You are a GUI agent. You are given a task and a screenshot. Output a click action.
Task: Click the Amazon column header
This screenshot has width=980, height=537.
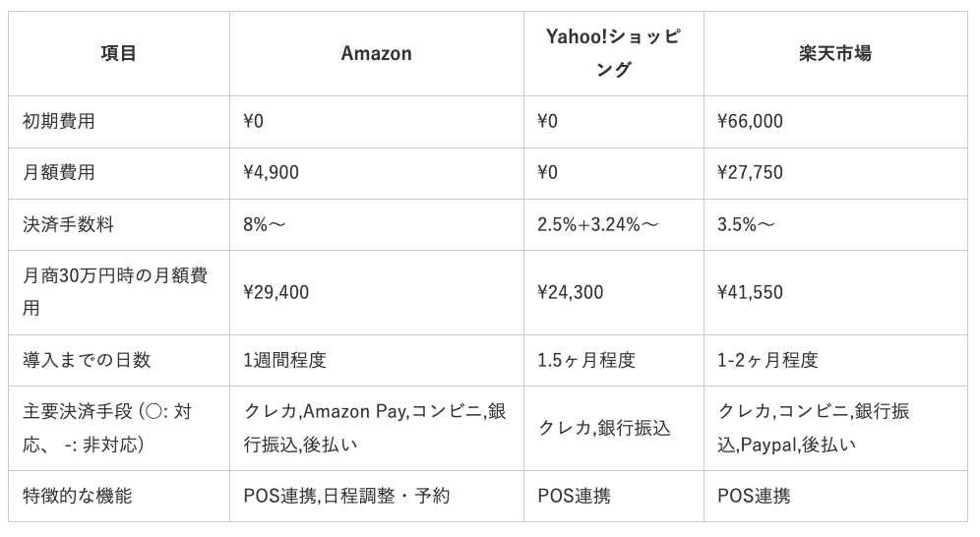[377, 54]
